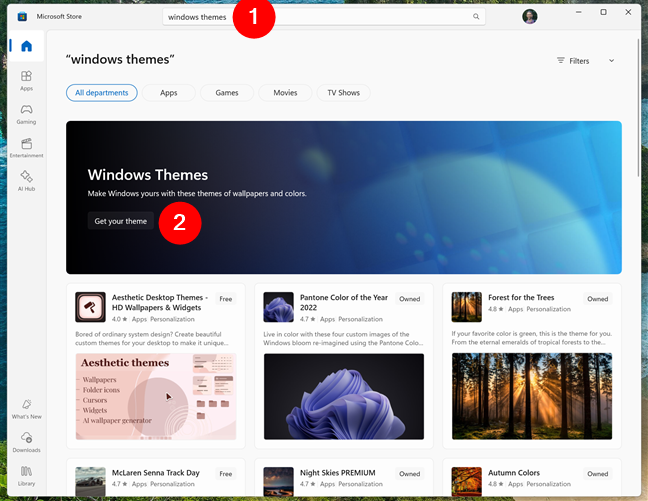Click the Get your theme button

(121, 221)
